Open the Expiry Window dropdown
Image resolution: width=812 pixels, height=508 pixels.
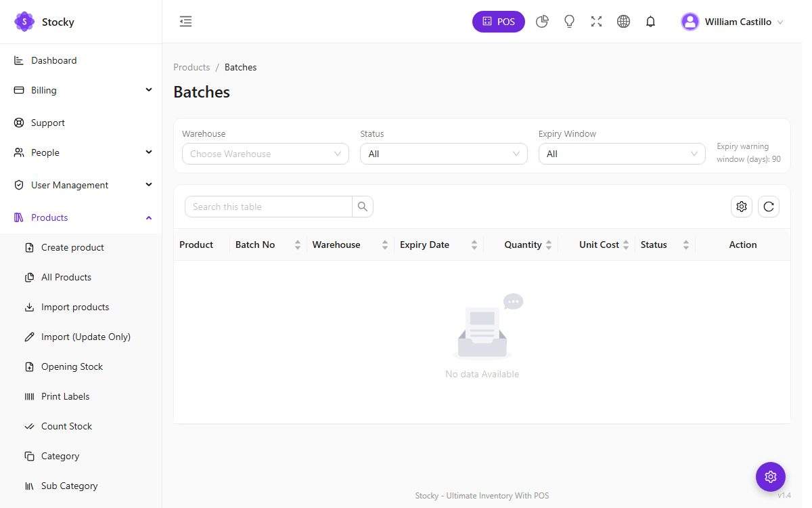[x=622, y=154]
